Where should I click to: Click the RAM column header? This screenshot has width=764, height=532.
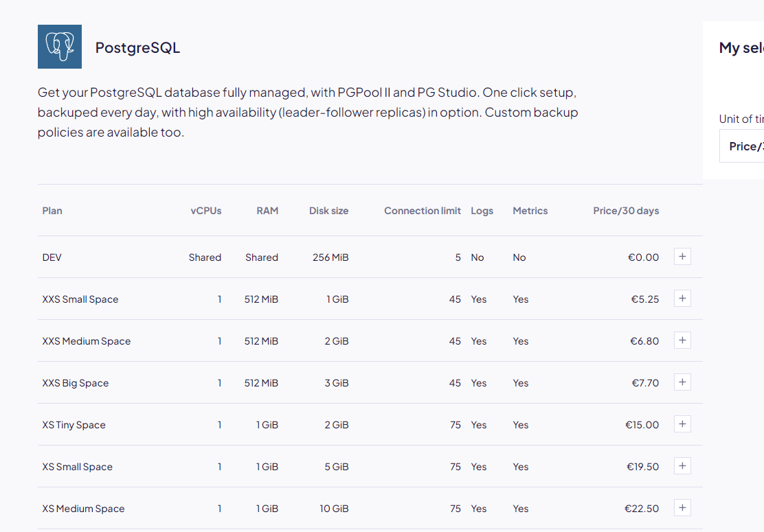(267, 211)
